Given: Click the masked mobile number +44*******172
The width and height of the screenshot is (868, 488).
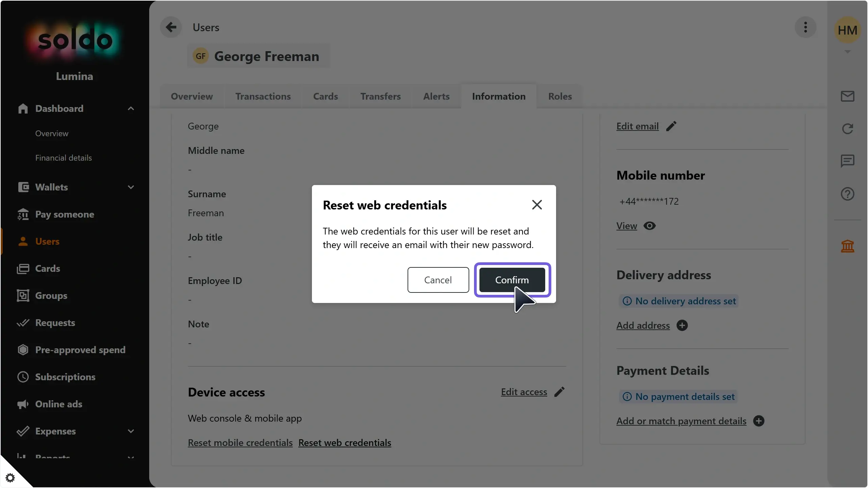Looking at the screenshot, I should (649, 201).
